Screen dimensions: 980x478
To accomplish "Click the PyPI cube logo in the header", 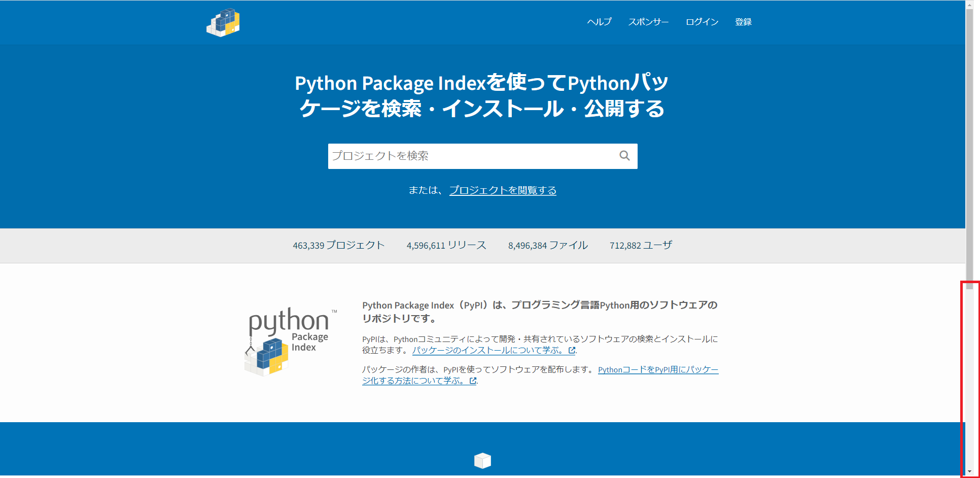I will pos(223,22).
